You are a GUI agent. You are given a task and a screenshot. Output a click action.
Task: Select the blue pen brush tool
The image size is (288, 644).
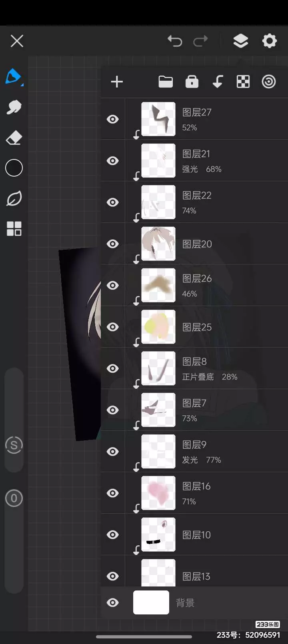click(x=14, y=76)
